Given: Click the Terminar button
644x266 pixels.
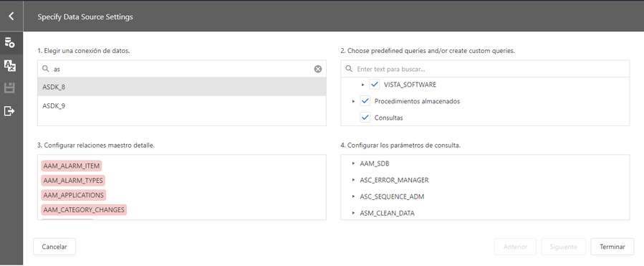Looking at the screenshot, I should [x=612, y=247].
